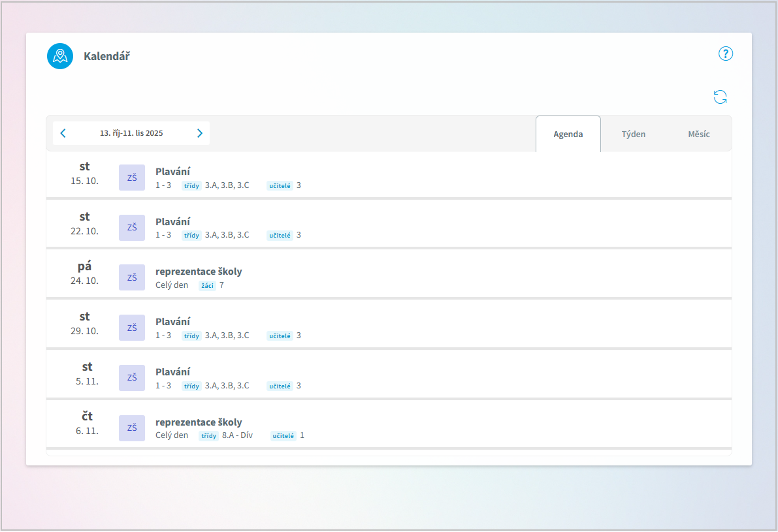
Task: Click ZŠ badge for 15. 10. Plavání
Action: 132,178
